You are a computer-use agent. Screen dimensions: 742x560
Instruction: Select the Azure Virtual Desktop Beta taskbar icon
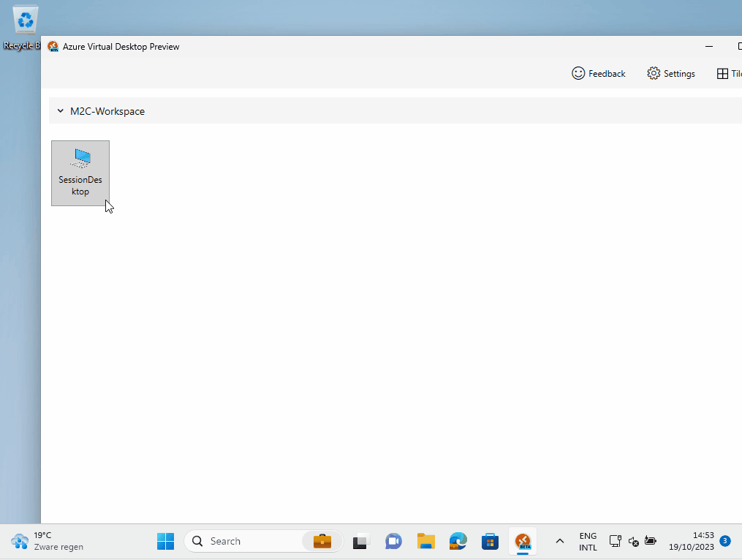523,542
